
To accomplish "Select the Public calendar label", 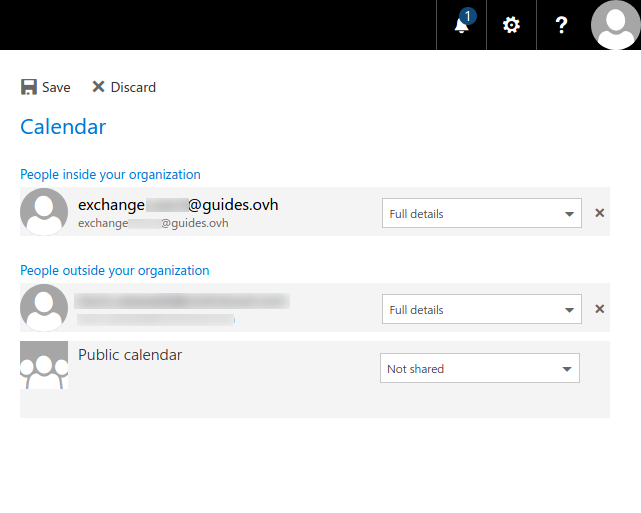I will point(130,355).
